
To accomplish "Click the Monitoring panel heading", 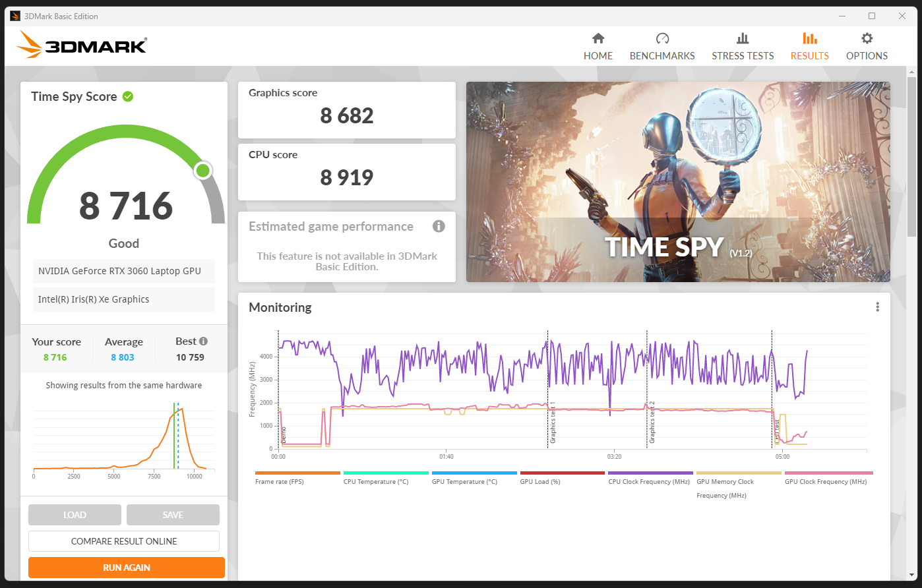I will pyautogui.click(x=280, y=307).
